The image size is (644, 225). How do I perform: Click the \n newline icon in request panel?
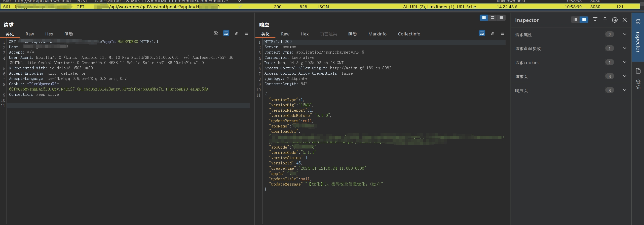[236, 33]
